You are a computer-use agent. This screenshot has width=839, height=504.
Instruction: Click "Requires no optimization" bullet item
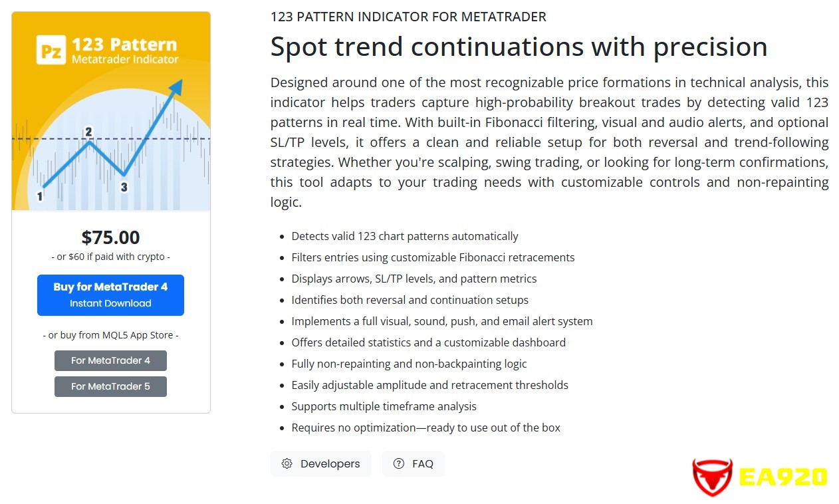(425, 428)
